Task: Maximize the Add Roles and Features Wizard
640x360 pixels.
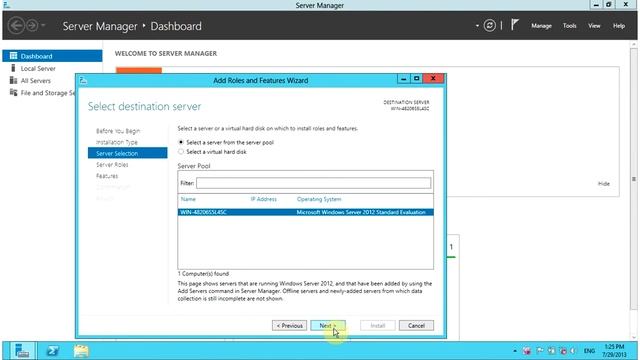Action: (416, 79)
